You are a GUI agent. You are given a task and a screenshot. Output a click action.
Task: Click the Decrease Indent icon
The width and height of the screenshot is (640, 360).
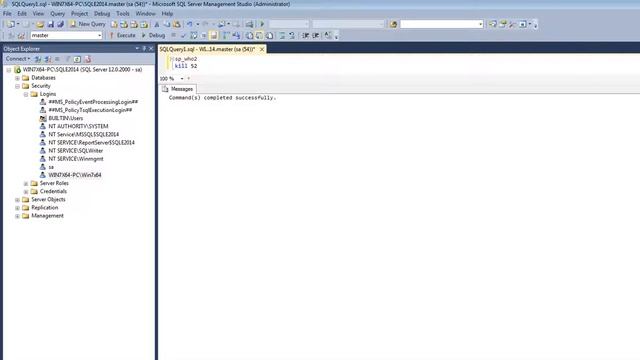[305, 36]
